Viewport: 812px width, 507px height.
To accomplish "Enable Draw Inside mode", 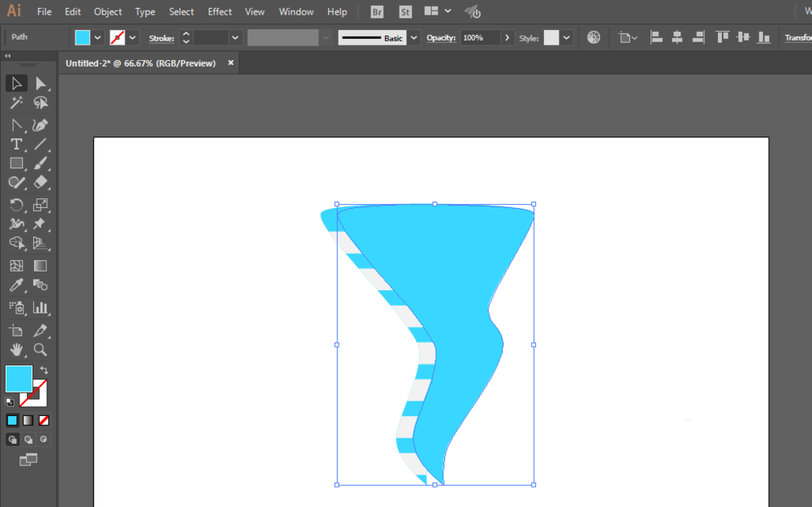I will pyautogui.click(x=44, y=440).
